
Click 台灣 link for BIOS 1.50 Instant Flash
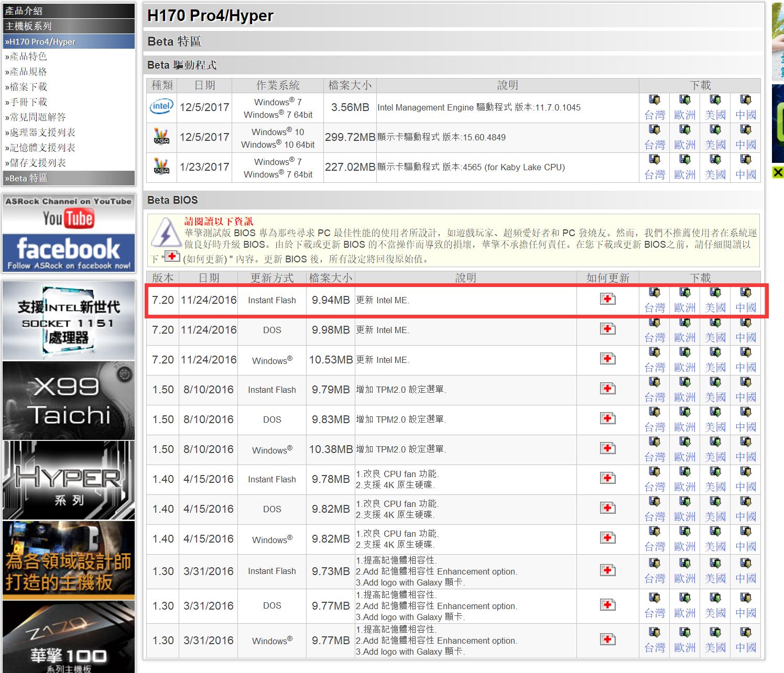(x=655, y=397)
